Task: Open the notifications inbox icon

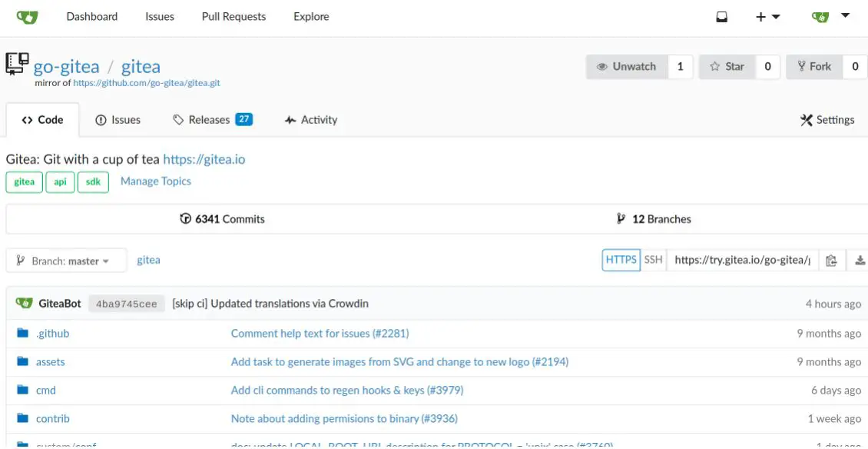Action: click(721, 17)
